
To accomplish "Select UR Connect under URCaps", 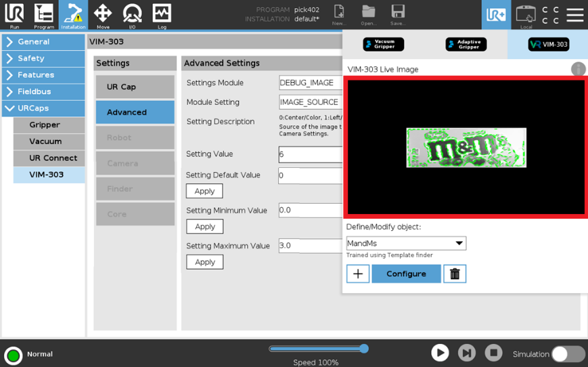I will (x=49, y=158).
